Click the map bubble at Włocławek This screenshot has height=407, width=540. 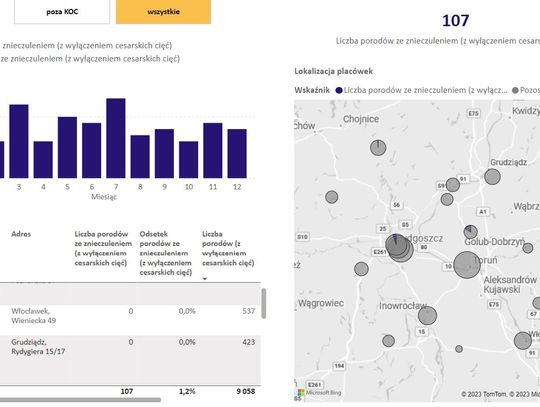[x=523, y=341]
